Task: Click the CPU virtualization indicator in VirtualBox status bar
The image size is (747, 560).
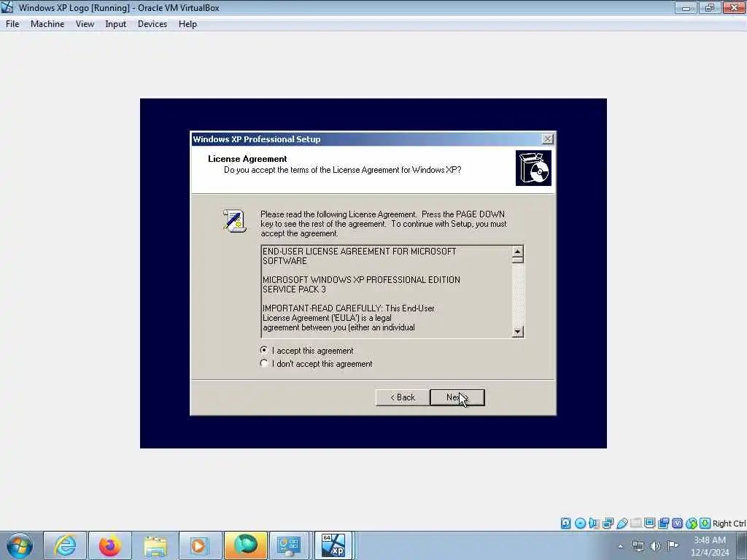Action: pos(677,524)
